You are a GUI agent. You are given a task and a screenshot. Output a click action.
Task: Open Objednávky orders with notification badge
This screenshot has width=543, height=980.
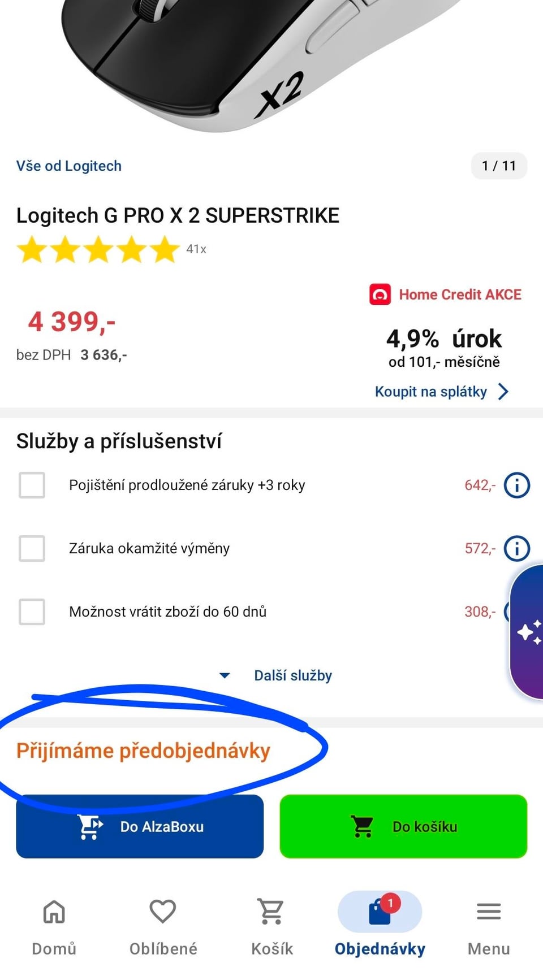coord(380,925)
